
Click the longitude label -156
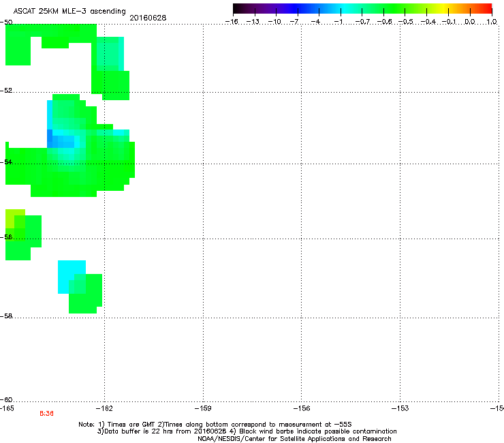pyautogui.click(x=302, y=408)
